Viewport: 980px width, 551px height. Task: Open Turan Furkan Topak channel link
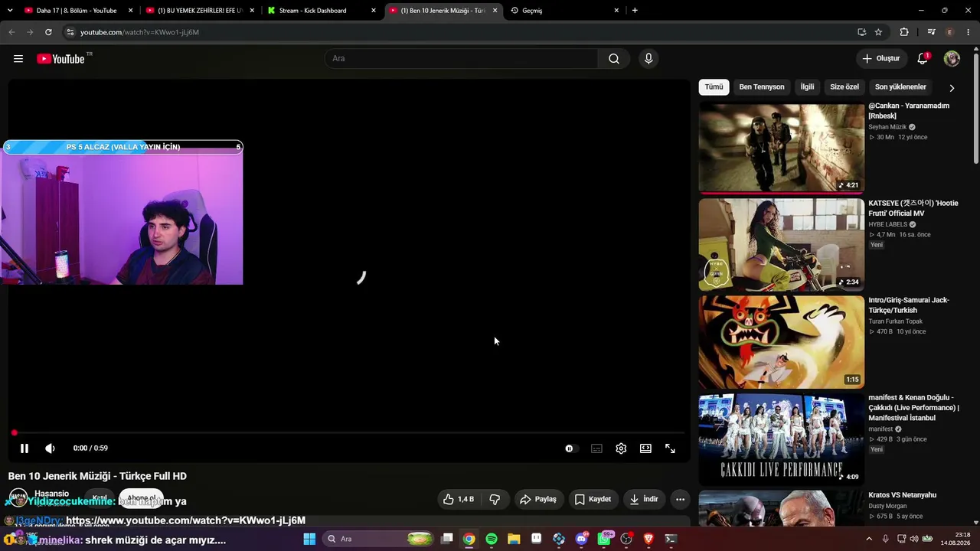coord(896,321)
